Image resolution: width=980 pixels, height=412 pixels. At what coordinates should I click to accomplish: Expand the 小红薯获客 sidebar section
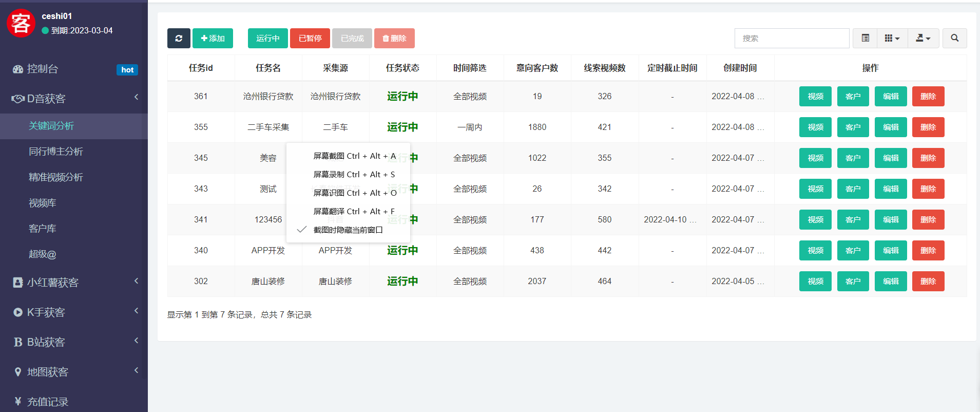74,283
